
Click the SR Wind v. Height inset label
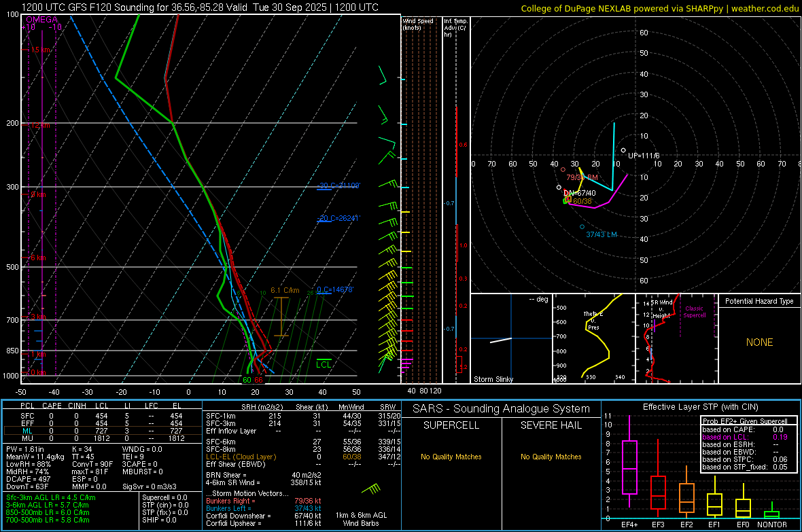(661, 309)
